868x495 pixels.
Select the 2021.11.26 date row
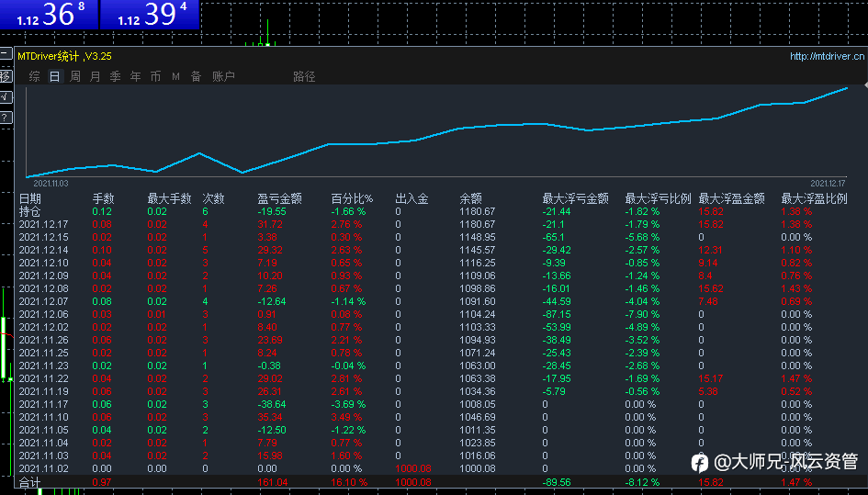tap(44, 340)
